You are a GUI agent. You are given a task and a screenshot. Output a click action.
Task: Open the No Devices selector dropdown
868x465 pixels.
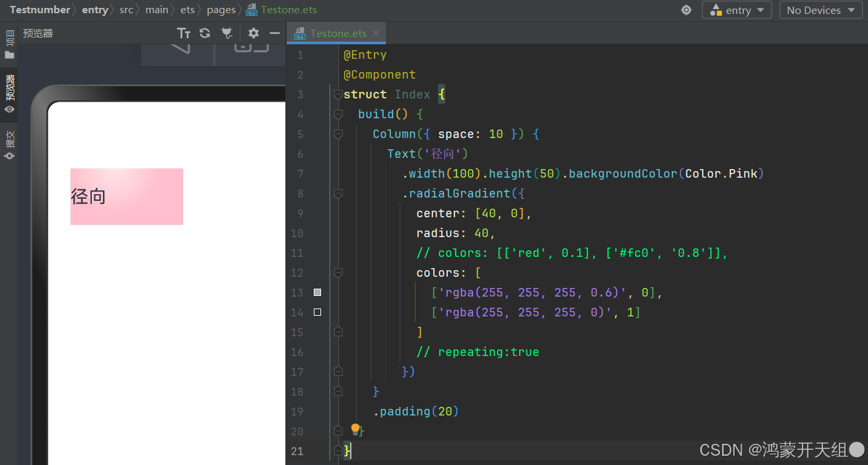[x=821, y=10]
